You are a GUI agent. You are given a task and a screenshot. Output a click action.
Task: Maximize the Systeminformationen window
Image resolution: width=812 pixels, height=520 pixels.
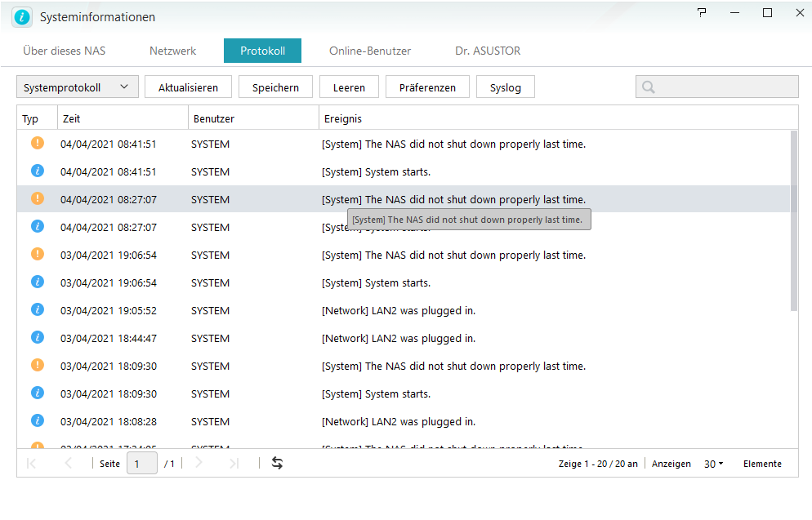(x=767, y=13)
